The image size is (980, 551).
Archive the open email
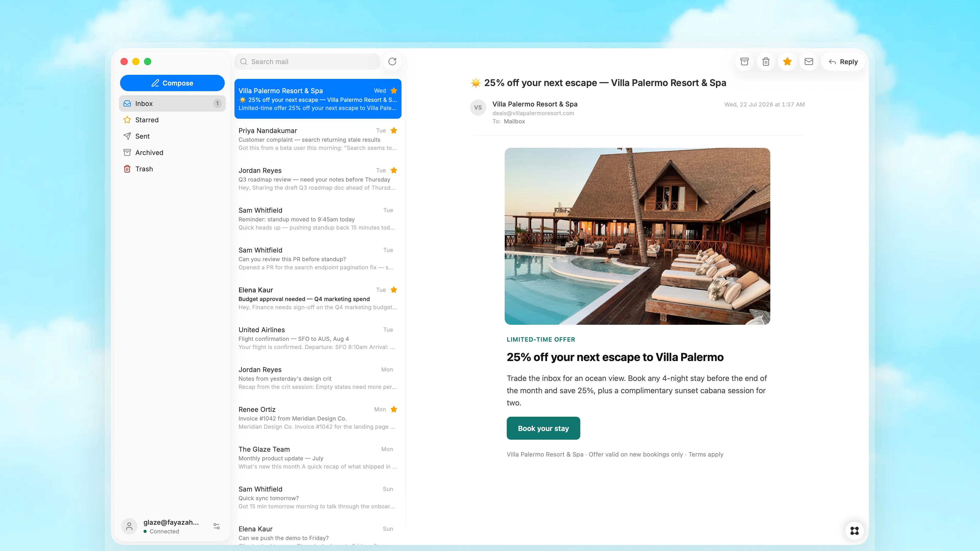coord(744,62)
